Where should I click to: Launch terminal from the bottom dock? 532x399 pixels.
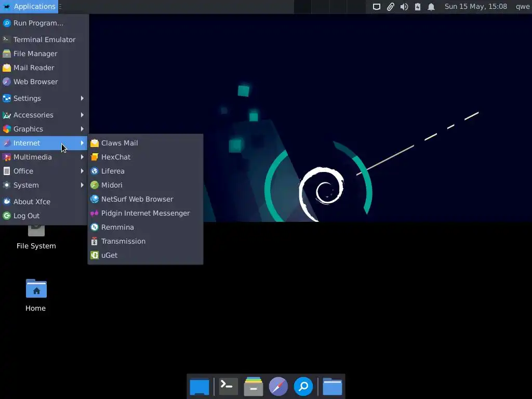click(x=228, y=386)
